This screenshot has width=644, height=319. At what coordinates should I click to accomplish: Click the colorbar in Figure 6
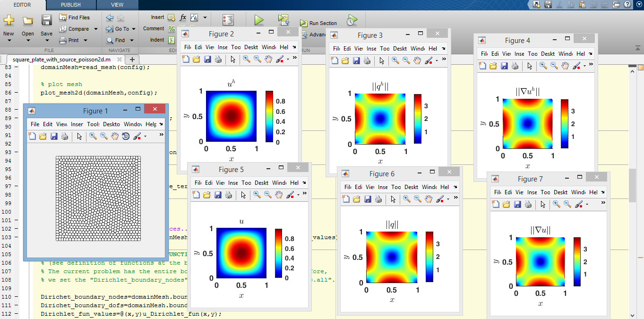[429, 257]
